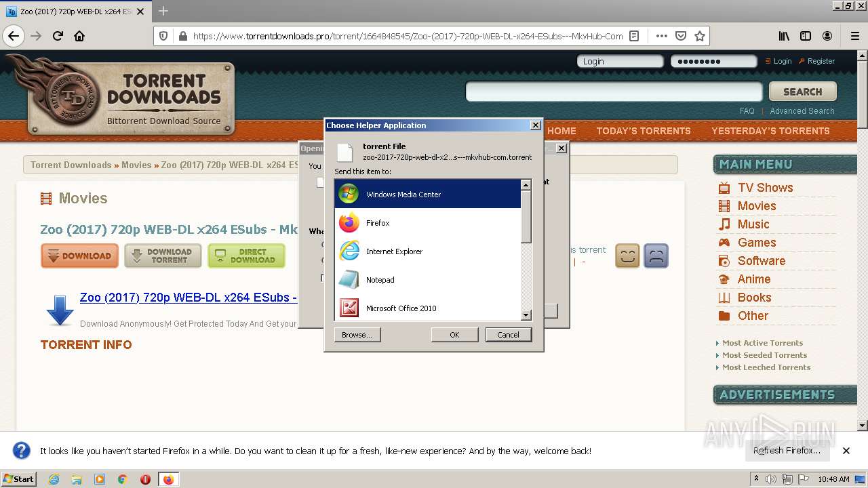The height and width of the screenshot is (488, 868).
Task: Show tracking protection shield info
Action: [163, 36]
